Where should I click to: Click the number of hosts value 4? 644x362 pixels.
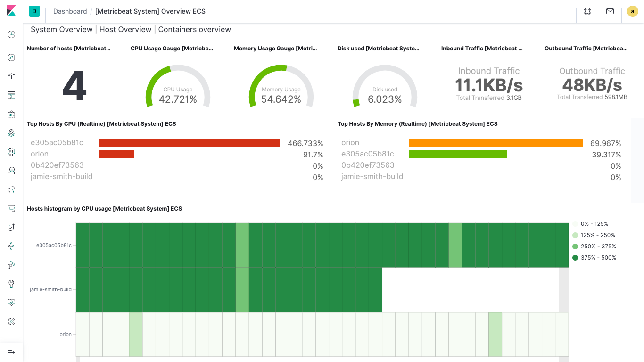74,86
